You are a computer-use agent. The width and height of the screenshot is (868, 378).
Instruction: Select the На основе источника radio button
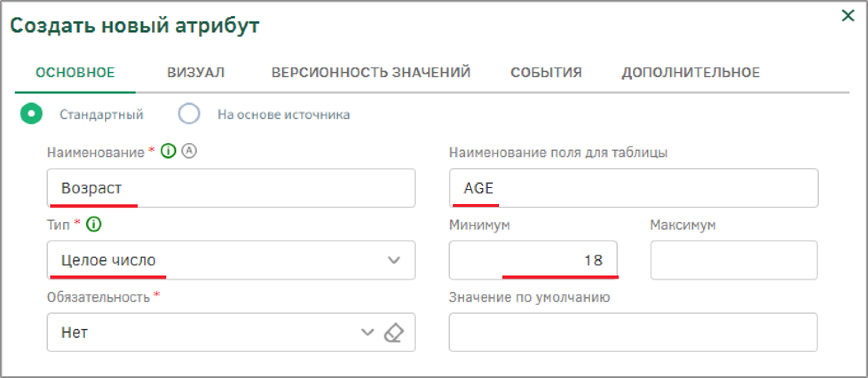[x=189, y=114]
